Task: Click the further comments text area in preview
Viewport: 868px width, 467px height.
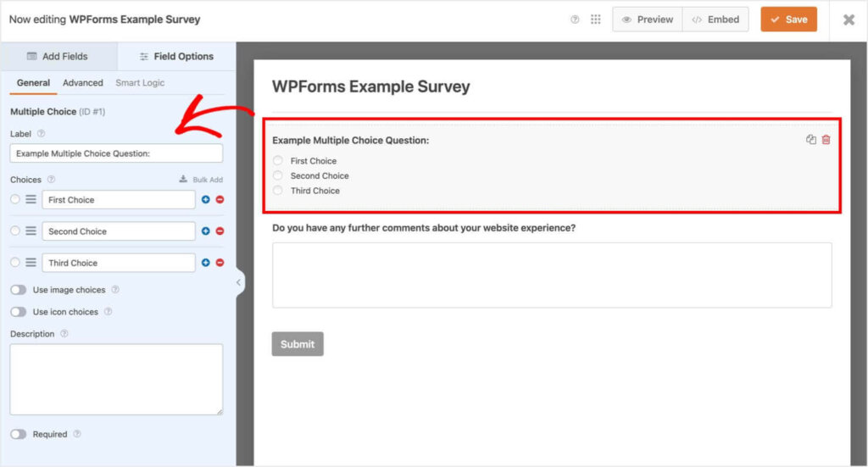Action: (552, 275)
